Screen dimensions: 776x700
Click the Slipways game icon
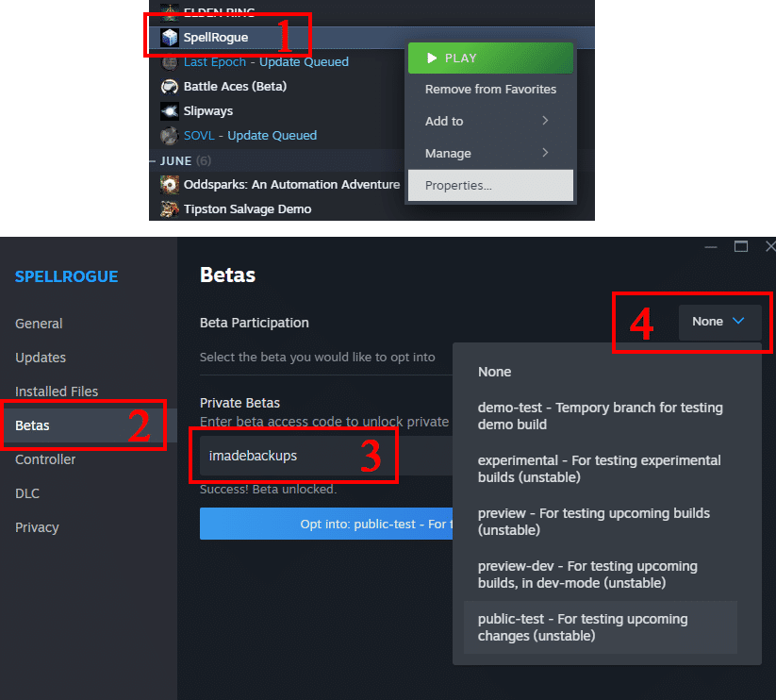170,111
